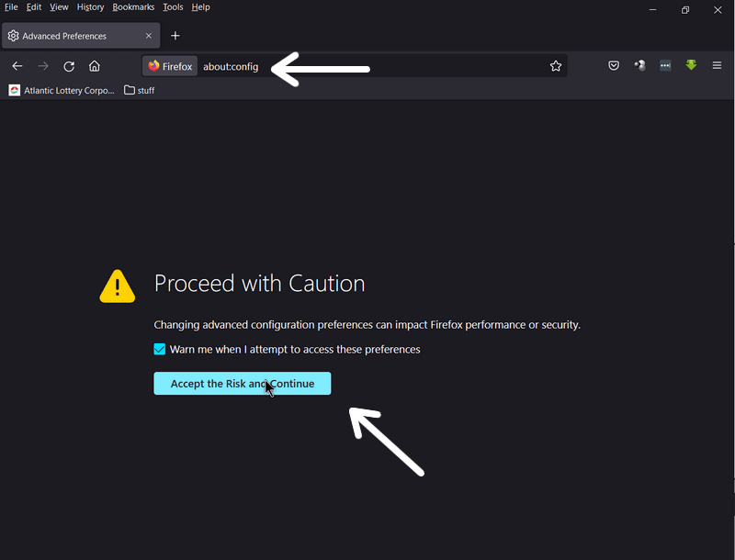Click the three-dots extension icon in toolbar
Image resolution: width=735 pixels, height=560 pixels.
665,65
